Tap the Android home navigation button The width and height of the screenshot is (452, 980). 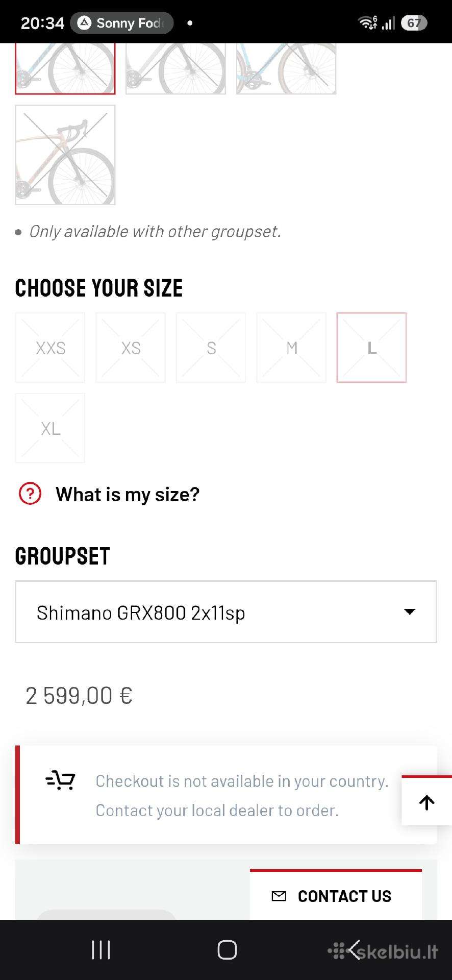click(227, 950)
